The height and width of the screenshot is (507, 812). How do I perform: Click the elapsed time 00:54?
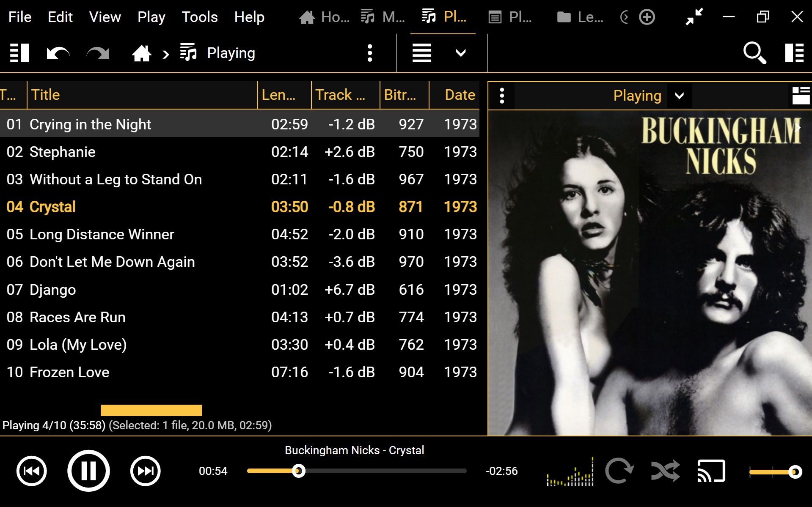[x=213, y=471]
